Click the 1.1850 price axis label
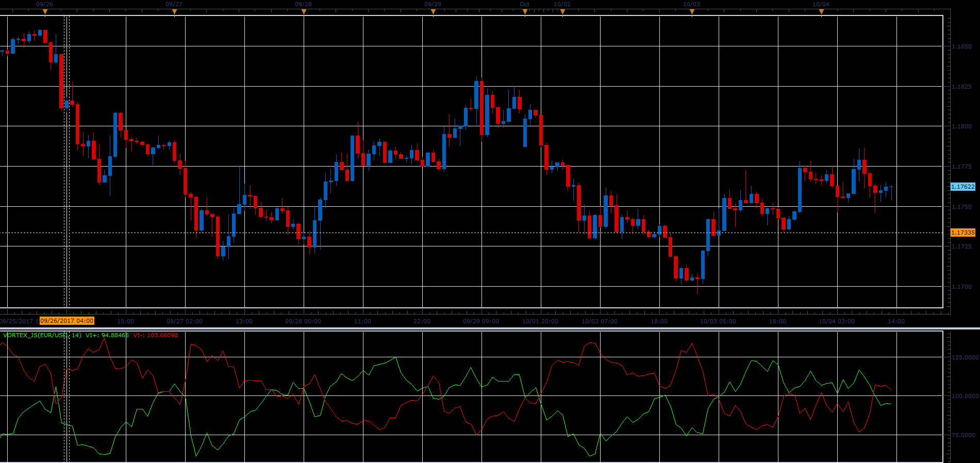 point(961,46)
